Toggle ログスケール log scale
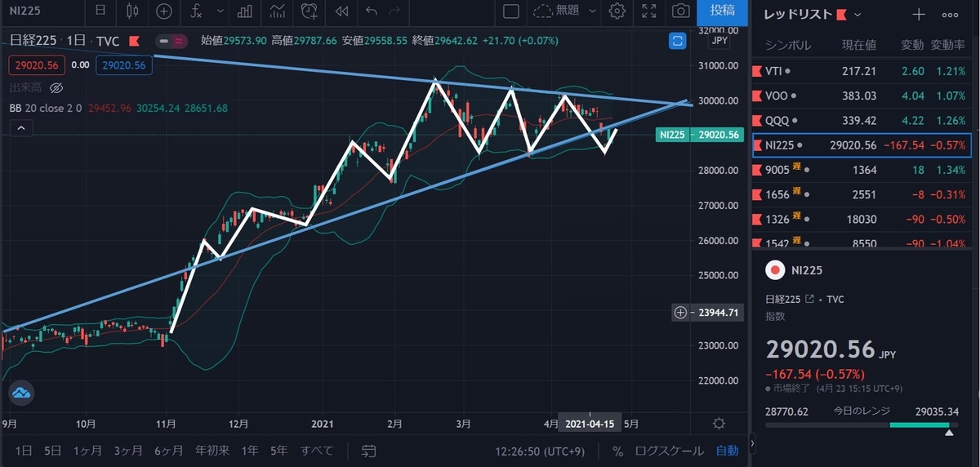 [x=670, y=451]
